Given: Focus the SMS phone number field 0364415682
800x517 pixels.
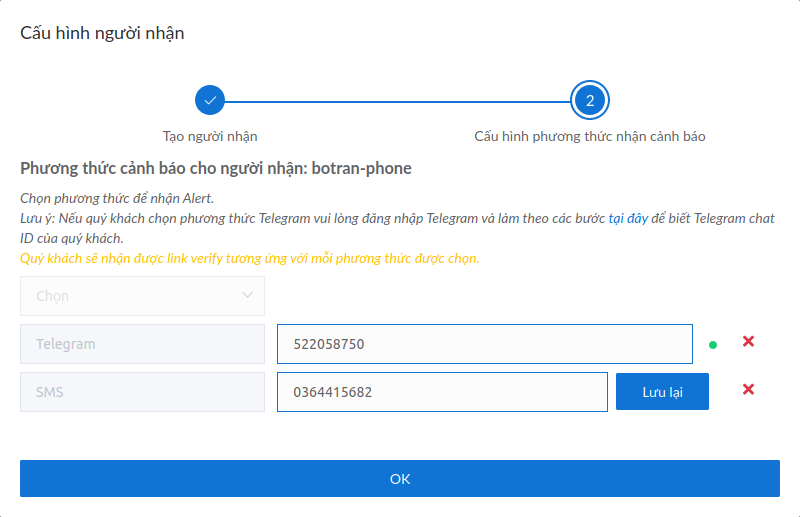Looking at the screenshot, I should [442, 392].
